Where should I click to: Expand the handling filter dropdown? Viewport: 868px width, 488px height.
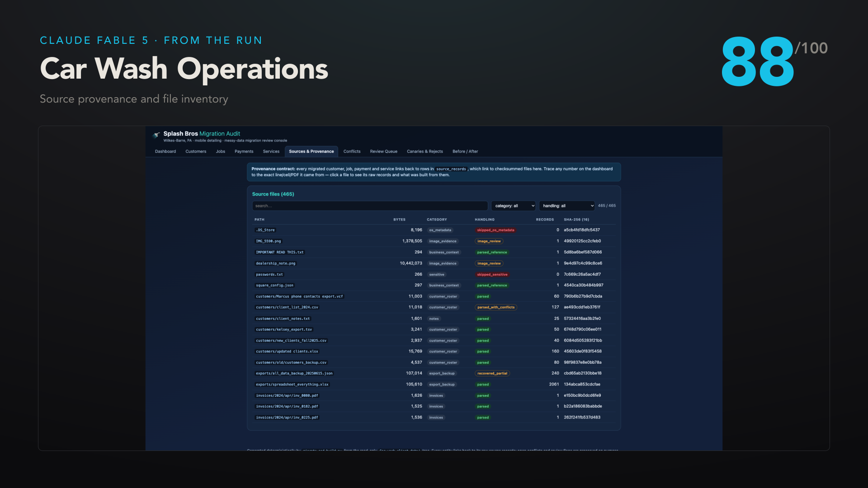pyautogui.click(x=567, y=206)
